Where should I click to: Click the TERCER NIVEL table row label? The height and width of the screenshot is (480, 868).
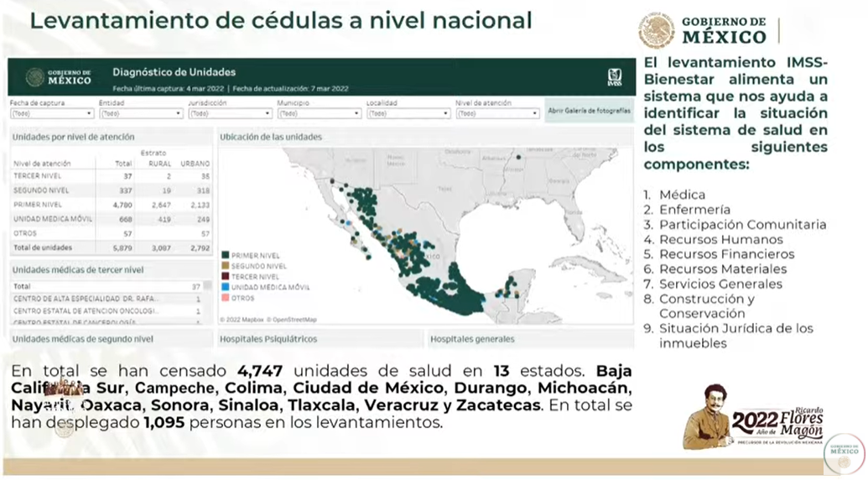pyautogui.click(x=37, y=176)
